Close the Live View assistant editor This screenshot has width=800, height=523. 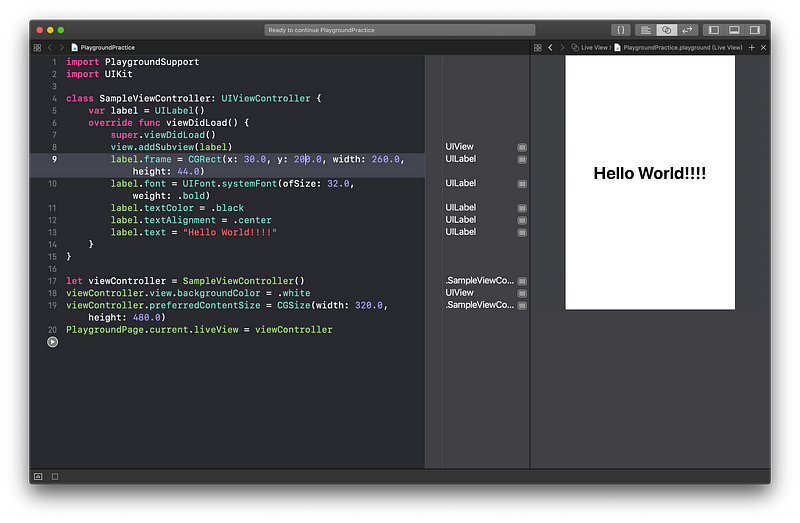[x=763, y=47]
